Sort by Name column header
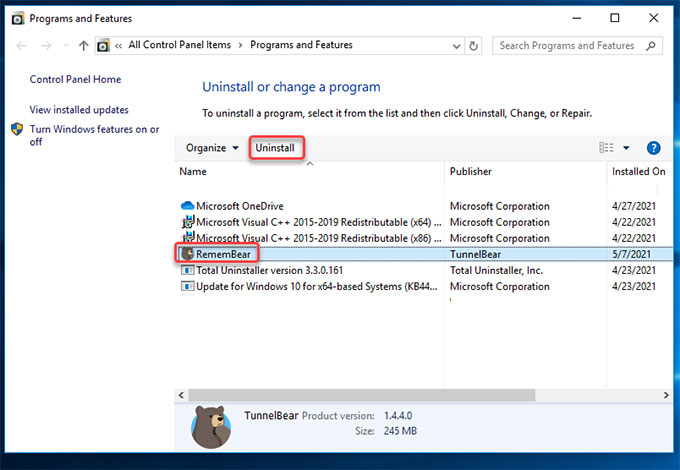680x470 pixels. pyautogui.click(x=193, y=172)
